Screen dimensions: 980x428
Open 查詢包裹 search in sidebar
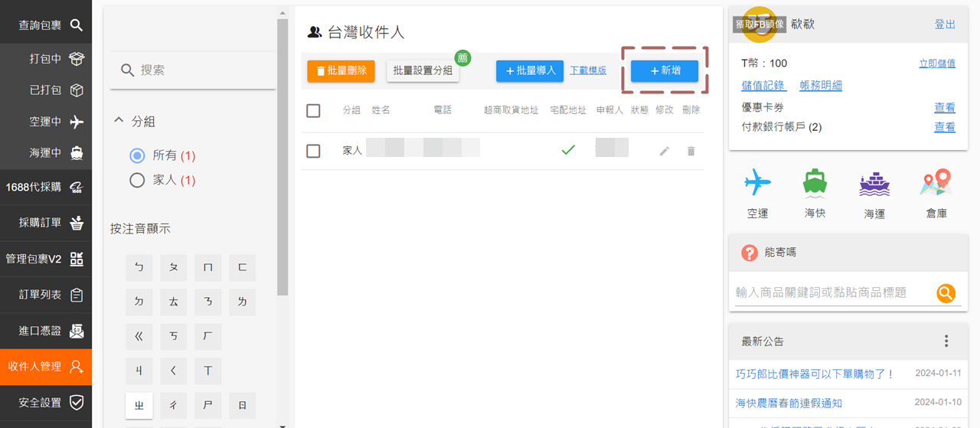pos(46,25)
